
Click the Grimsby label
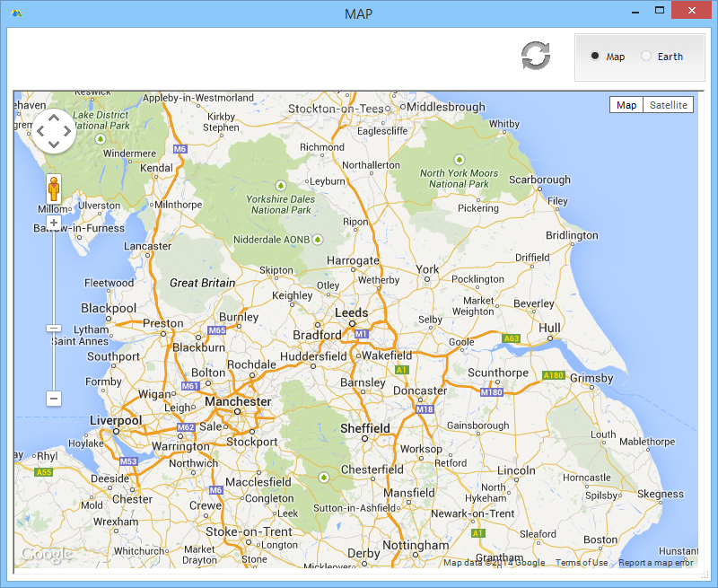[x=591, y=378]
